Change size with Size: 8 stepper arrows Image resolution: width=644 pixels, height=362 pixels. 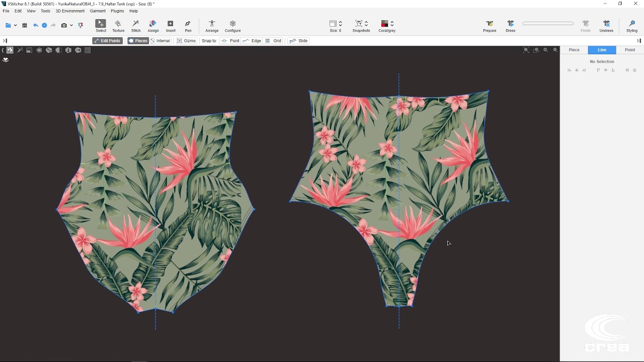[x=341, y=24]
